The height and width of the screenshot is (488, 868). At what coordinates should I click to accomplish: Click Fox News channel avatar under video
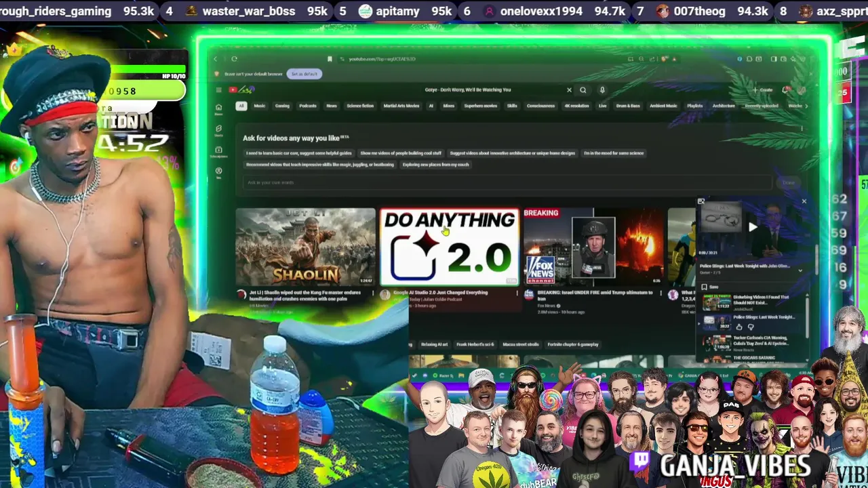coord(529,294)
